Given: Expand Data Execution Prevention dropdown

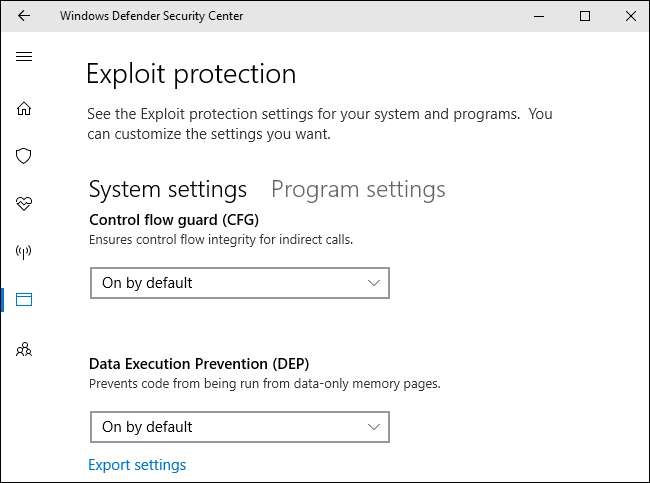Looking at the screenshot, I should tap(239, 427).
